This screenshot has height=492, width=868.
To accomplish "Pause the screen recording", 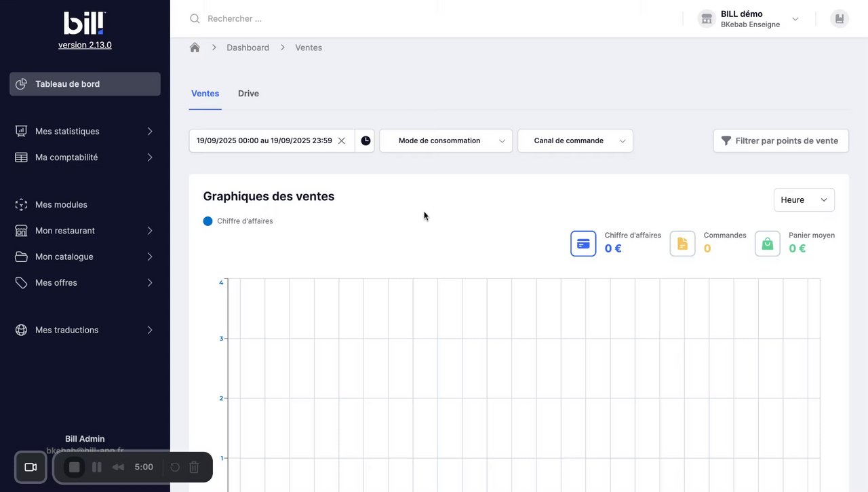I will (x=97, y=467).
